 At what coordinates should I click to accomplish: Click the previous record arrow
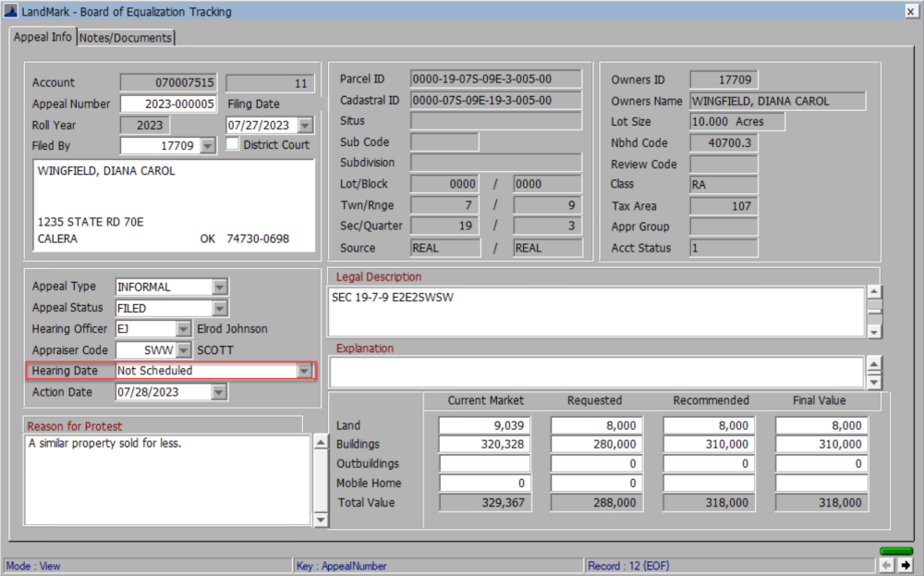(x=887, y=564)
